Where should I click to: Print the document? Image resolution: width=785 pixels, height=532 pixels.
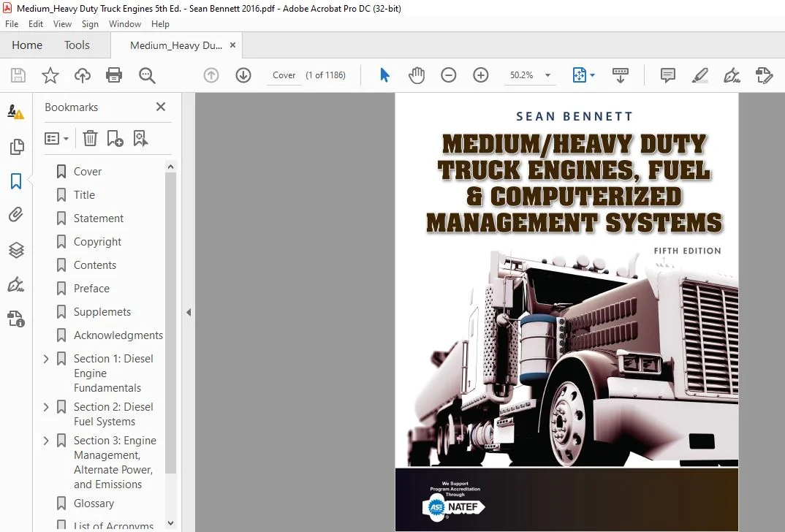[x=114, y=75]
